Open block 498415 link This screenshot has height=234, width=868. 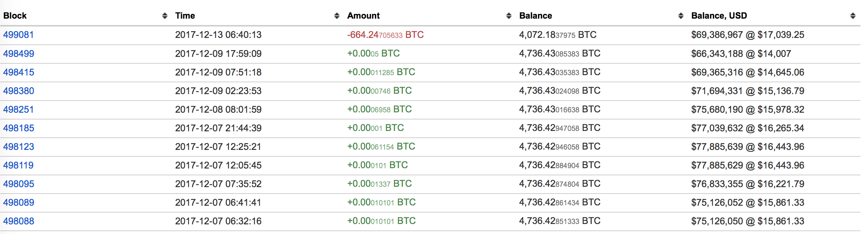[x=19, y=72]
